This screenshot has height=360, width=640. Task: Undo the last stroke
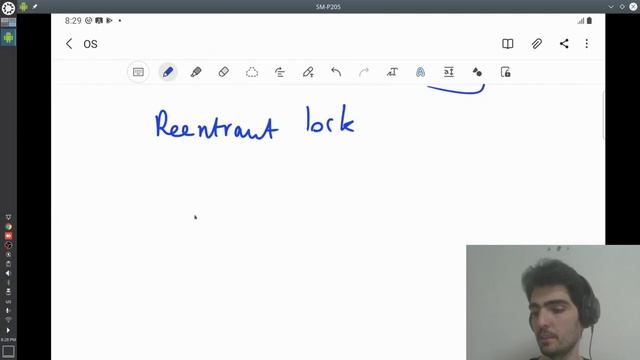(x=336, y=72)
